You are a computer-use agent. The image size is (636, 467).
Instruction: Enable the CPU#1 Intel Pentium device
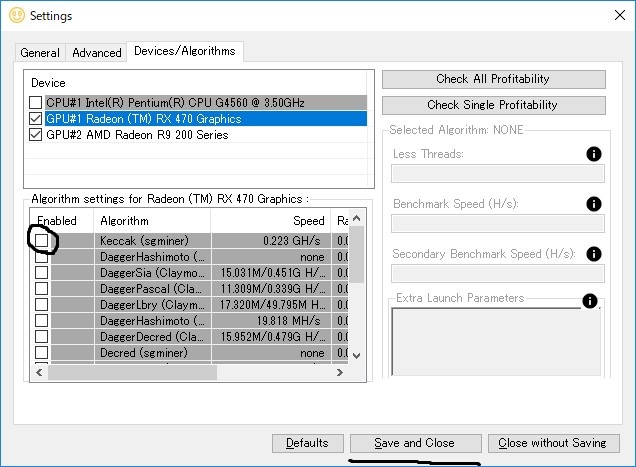coord(36,103)
